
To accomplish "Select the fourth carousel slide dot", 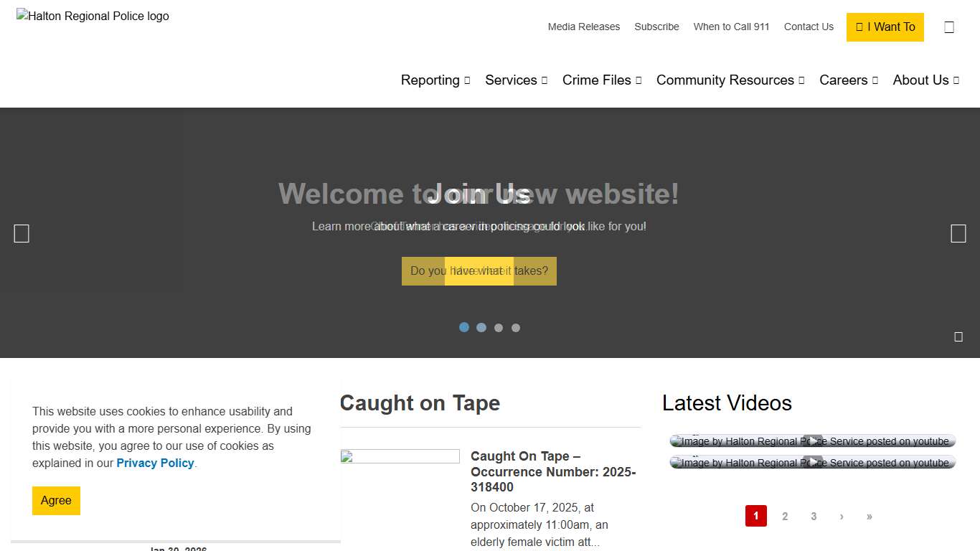I will pyautogui.click(x=516, y=328).
